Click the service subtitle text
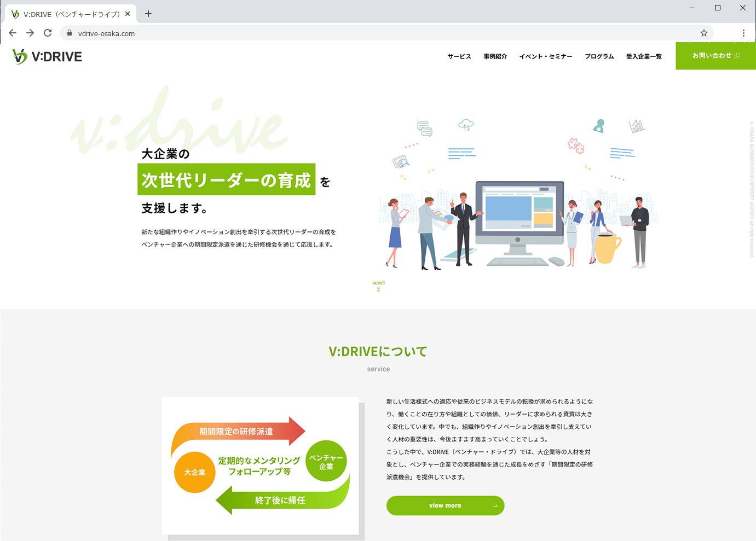 click(378, 369)
